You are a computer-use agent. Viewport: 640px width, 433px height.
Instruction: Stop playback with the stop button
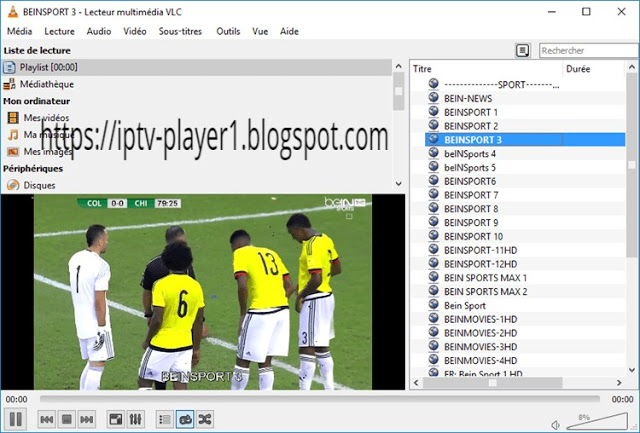(x=67, y=419)
